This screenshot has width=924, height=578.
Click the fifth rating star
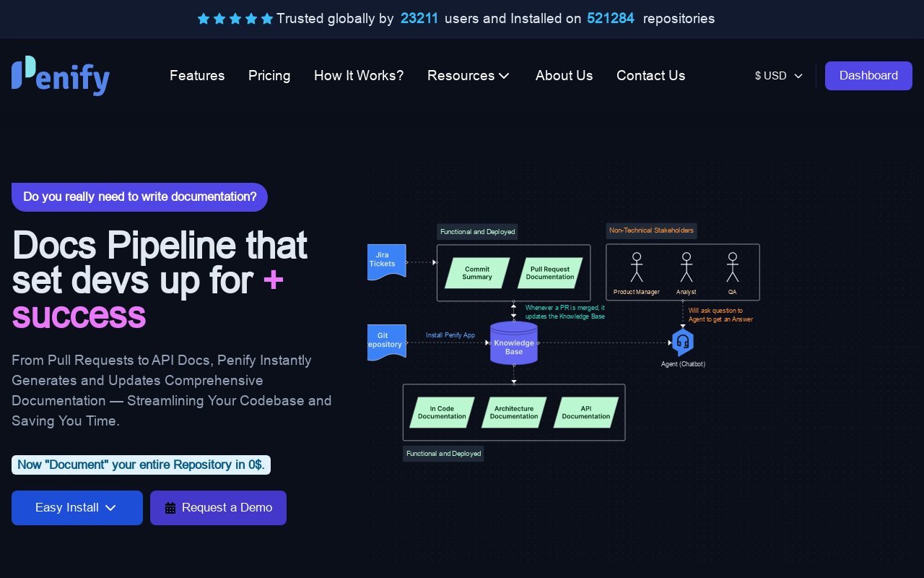pos(267,19)
